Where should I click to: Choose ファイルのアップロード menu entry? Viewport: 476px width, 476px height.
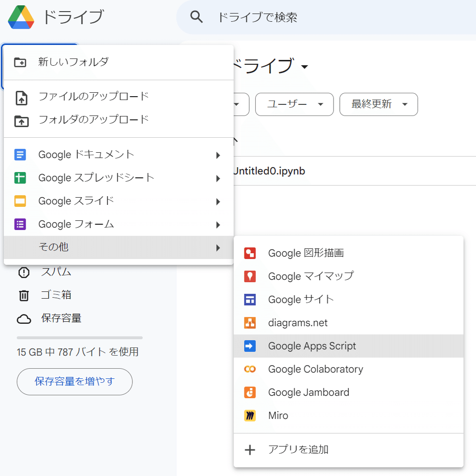[119, 97]
